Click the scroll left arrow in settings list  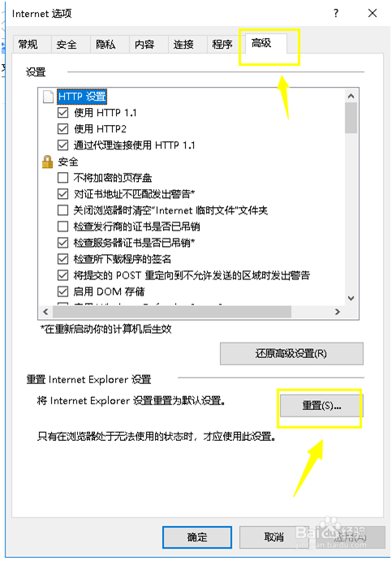(45, 312)
